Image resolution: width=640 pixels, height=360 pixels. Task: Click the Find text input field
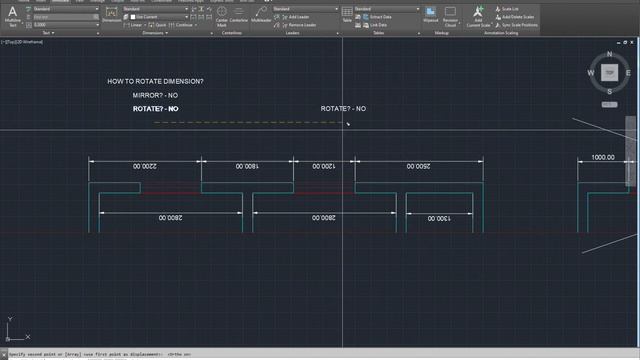click(x=66, y=17)
